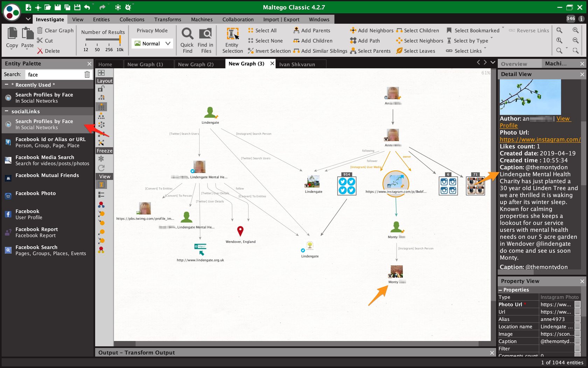Click the scissors Cut icon

click(x=40, y=41)
